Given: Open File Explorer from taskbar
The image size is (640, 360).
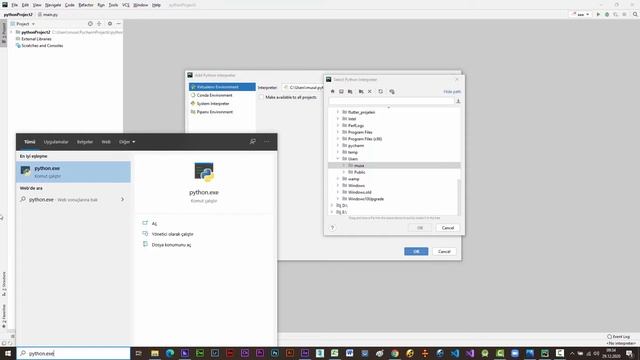Looking at the screenshot, I should click(155, 353).
